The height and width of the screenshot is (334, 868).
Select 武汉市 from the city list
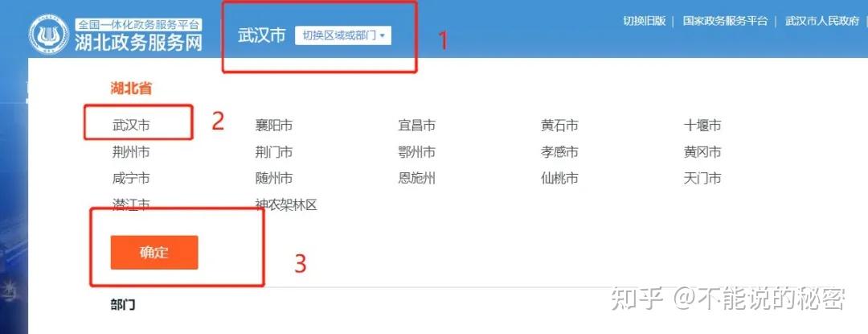(131, 126)
